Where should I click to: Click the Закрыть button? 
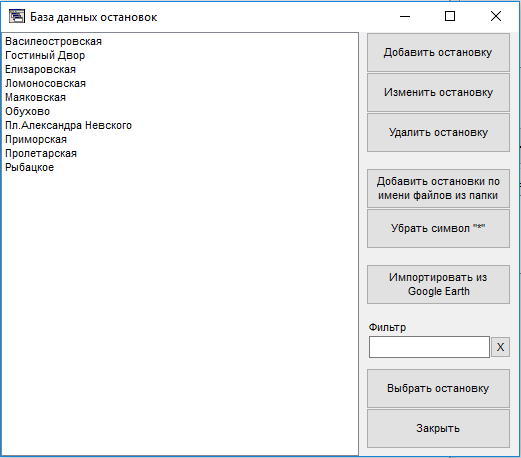pos(438,428)
